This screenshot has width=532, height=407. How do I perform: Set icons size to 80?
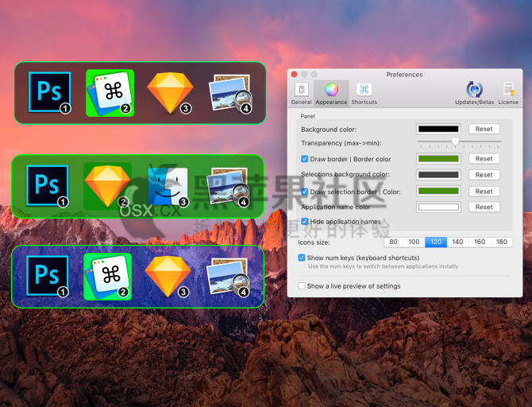tap(394, 242)
